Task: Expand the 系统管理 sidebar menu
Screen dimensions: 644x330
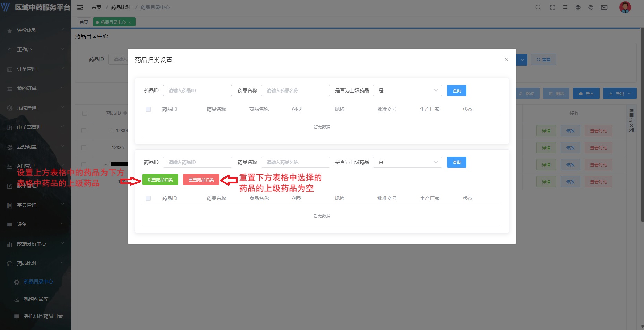Action: [x=35, y=108]
